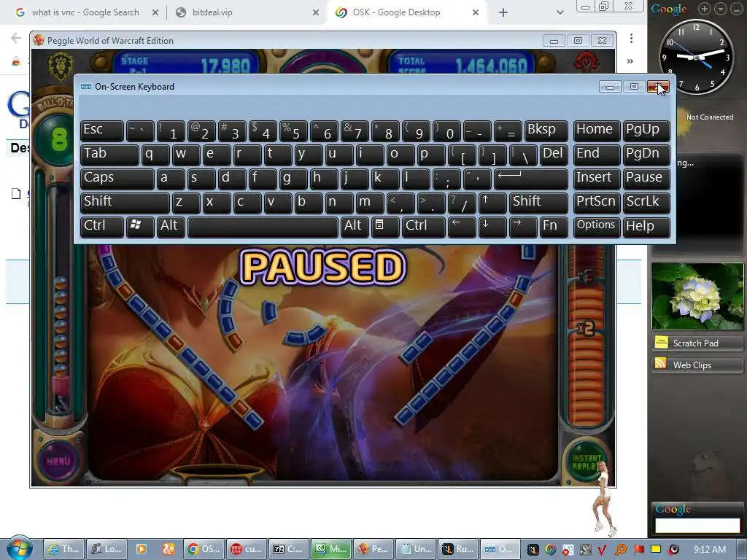Image resolution: width=747 pixels, height=560 pixels.
Task: Click the up arrow key
Action: (x=492, y=203)
